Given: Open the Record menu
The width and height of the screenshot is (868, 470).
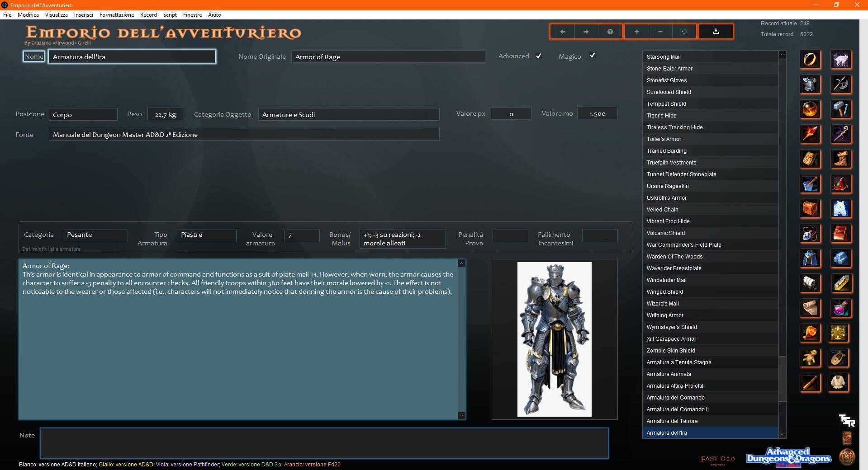Looking at the screenshot, I should click(x=148, y=15).
